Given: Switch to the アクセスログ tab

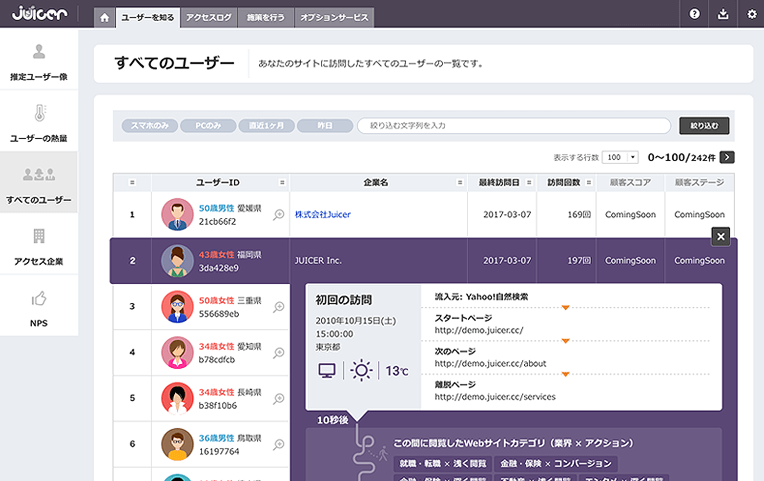Looking at the screenshot, I should [x=208, y=17].
